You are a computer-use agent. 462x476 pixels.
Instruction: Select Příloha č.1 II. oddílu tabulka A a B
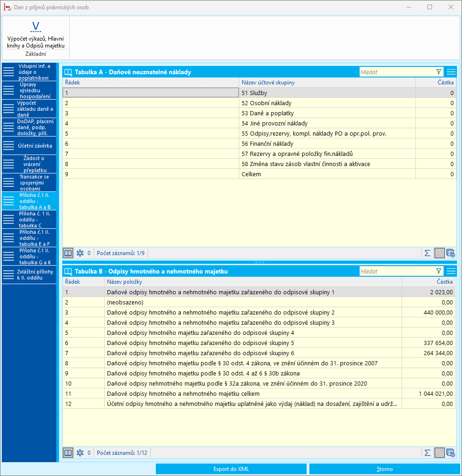pyautogui.click(x=29, y=201)
